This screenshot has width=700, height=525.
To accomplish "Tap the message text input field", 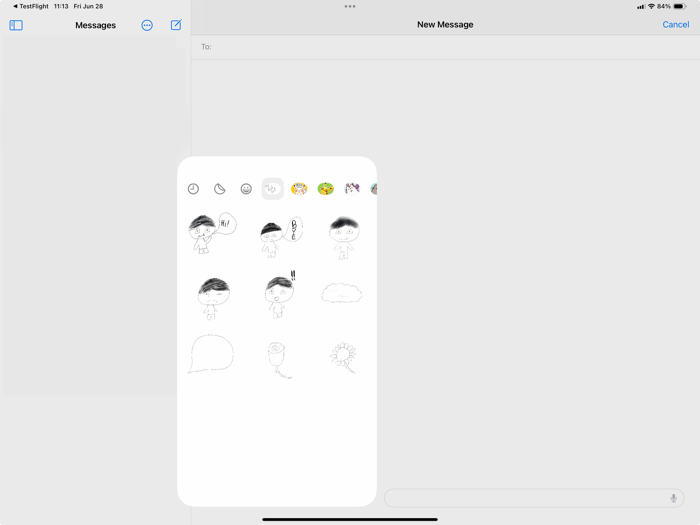I will [x=534, y=498].
